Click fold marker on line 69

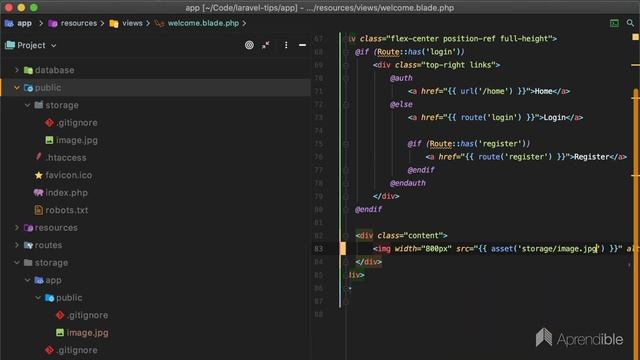(346, 65)
